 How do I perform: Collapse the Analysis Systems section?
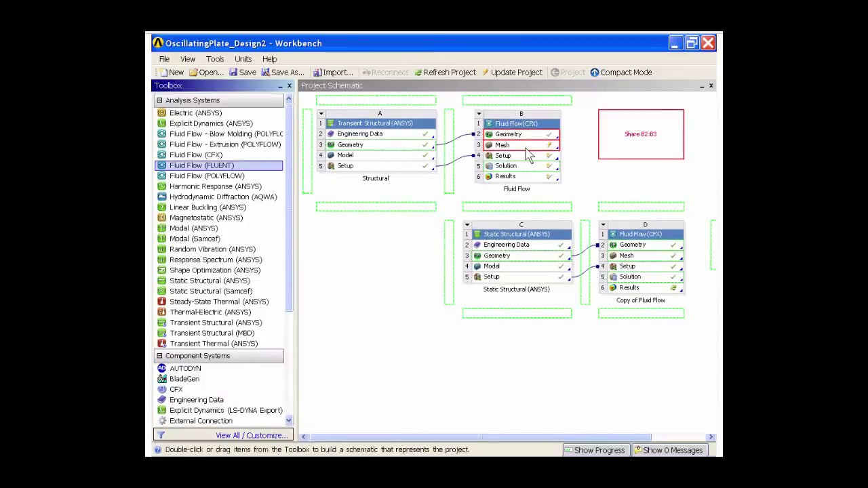[159, 100]
